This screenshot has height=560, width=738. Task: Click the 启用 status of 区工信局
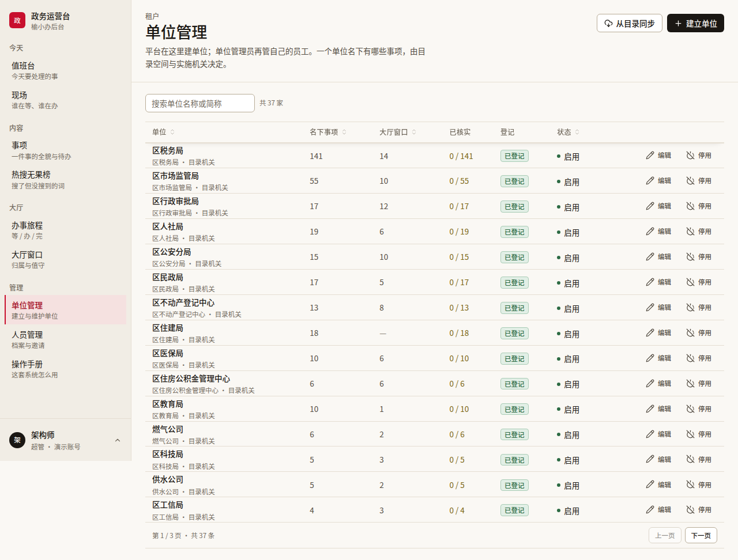(x=568, y=510)
